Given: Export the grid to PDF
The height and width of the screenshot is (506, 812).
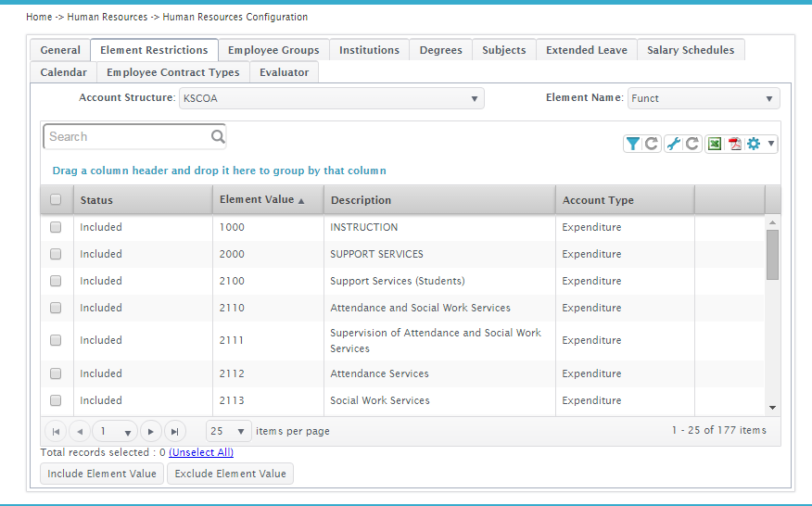Looking at the screenshot, I should point(734,144).
